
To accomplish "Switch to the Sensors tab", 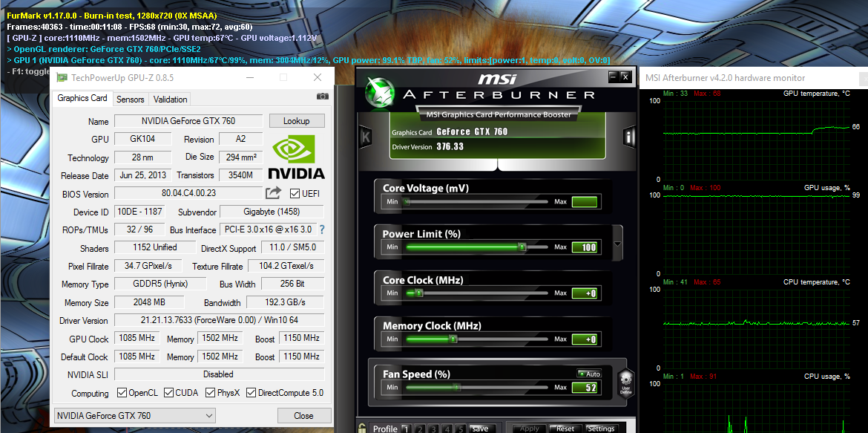I will 131,100.
